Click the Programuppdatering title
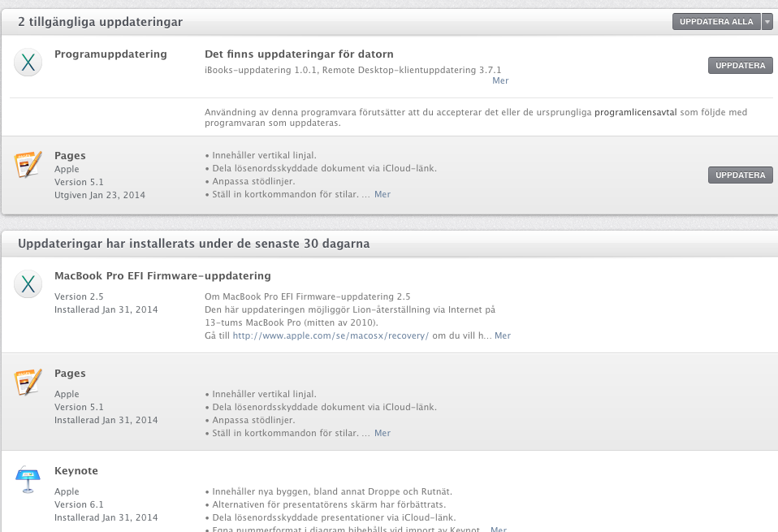This screenshot has width=778, height=532. pos(110,54)
